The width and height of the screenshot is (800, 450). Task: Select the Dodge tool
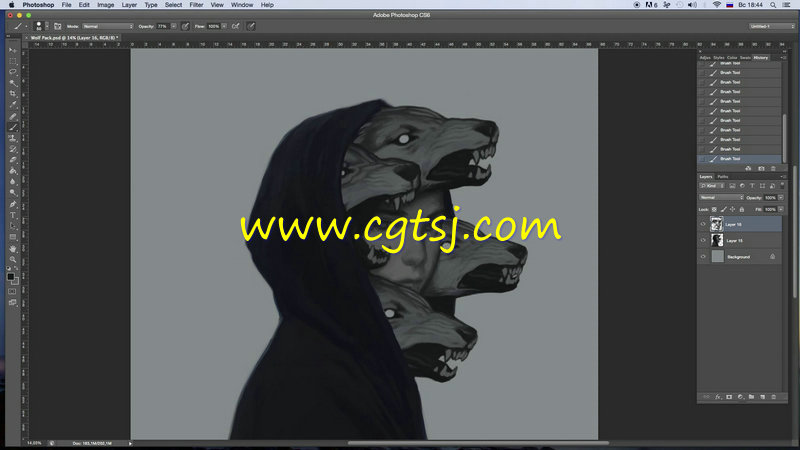(13, 193)
